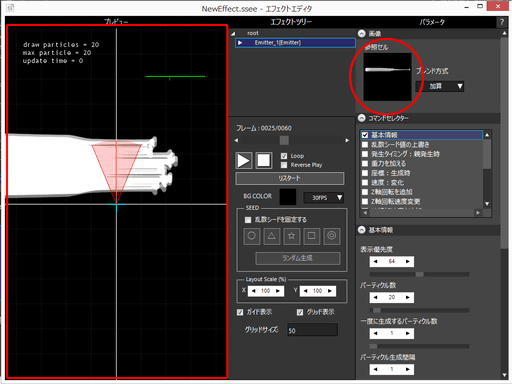This screenshot has height=384, width=512.
Task: Play the effect preview
Action: pos(244,161)
